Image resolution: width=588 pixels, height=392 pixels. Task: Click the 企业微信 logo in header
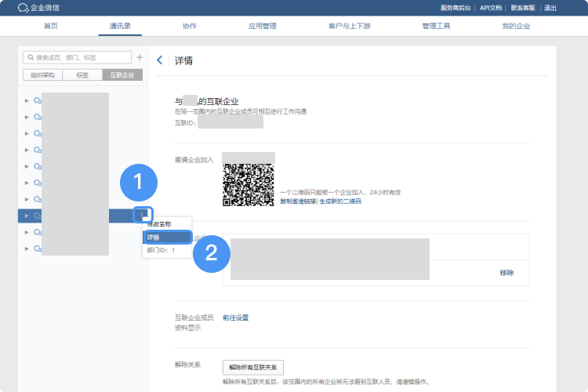coord(38,8)
